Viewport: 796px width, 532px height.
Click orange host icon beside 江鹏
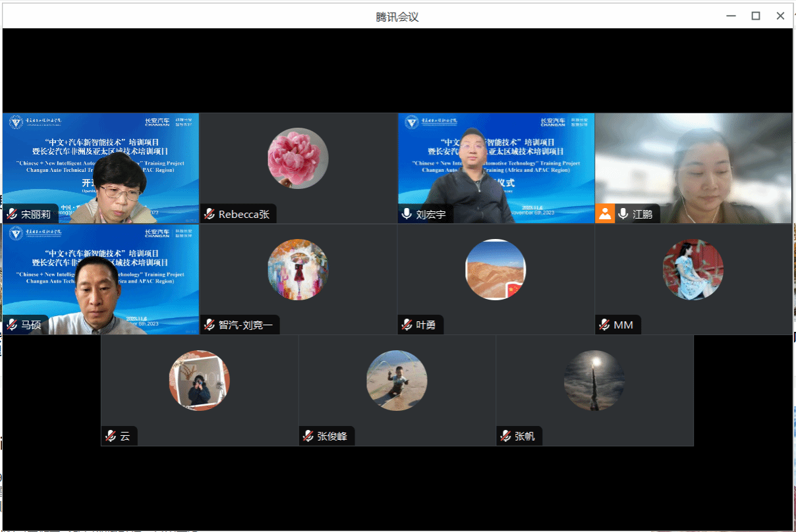605,214
